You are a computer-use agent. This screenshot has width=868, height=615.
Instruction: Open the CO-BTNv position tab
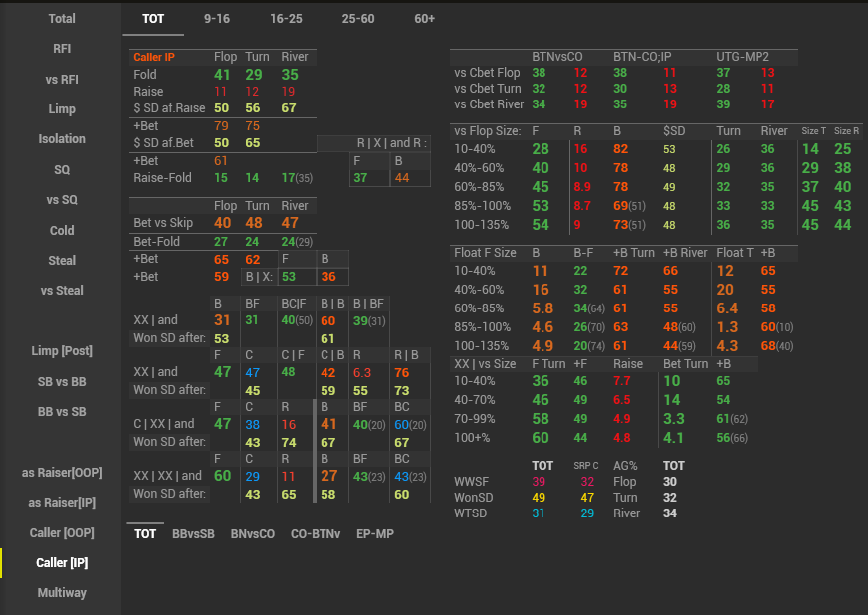[x=316, y=534]
